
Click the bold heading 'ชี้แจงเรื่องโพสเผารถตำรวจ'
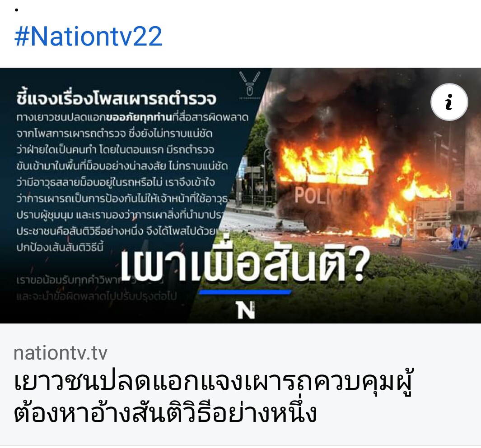117,98
